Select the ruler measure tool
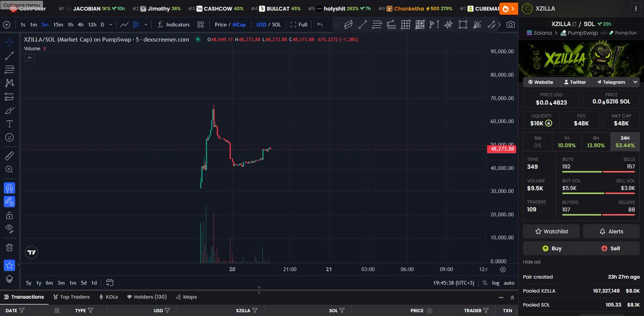The height and width of the screenshot is (316, 644). pyautogui.click(x=9, y=156)
